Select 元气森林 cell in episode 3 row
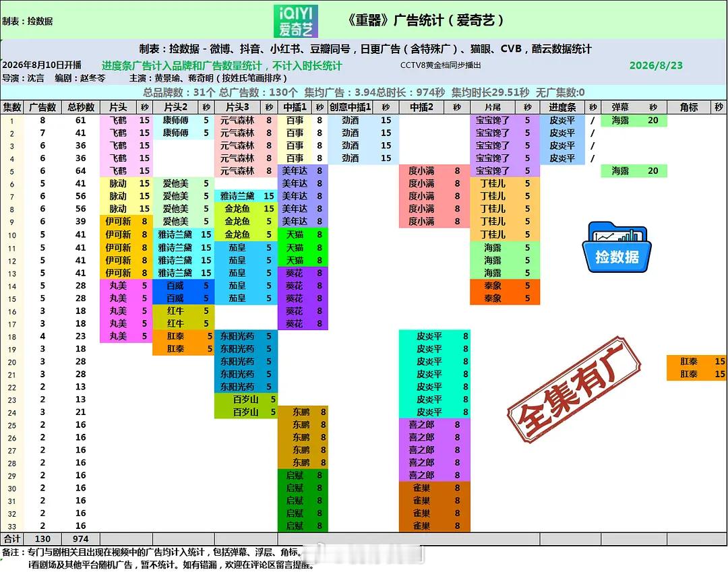 237,146
